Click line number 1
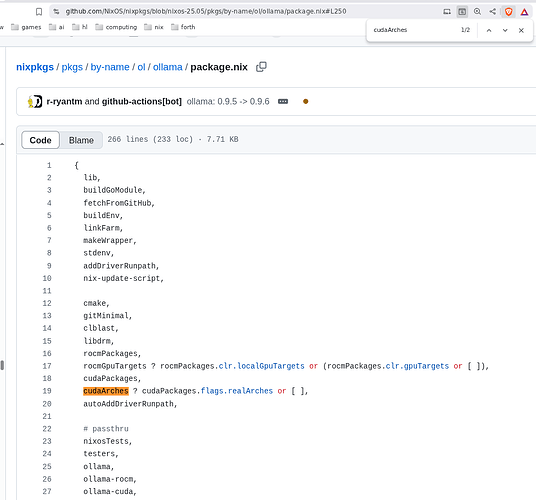The height and width of the screenshot is (500, 536). point(49,165)
